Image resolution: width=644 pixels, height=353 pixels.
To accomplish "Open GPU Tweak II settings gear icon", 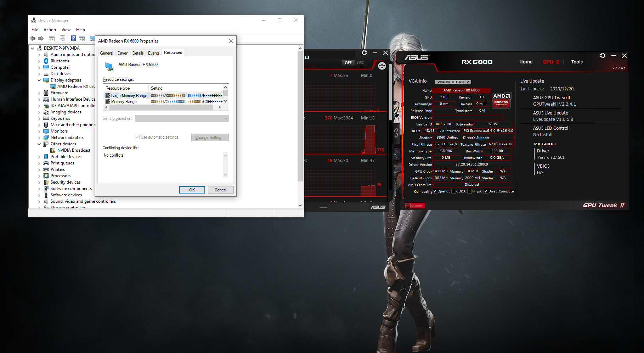I will pos(603,56).
